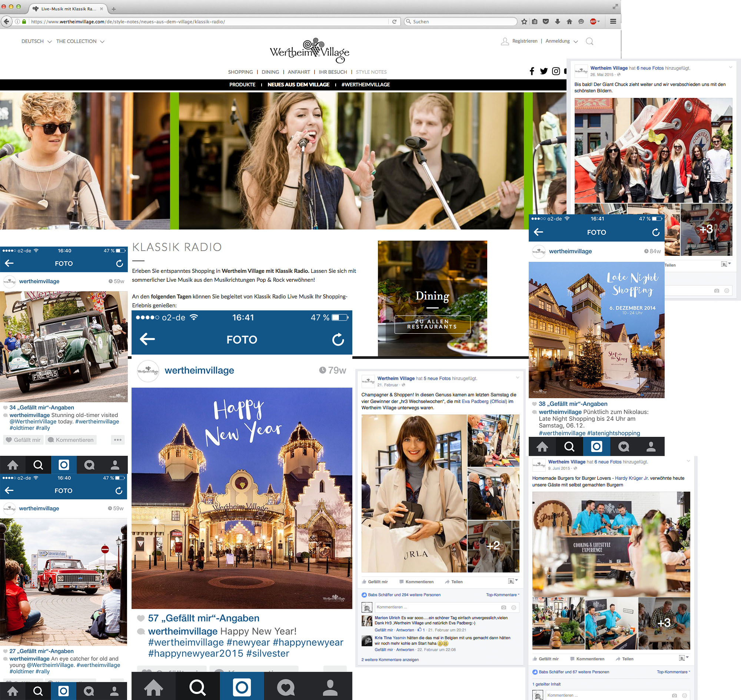The width and height of the screenshot is (741, 700).
Task: Click the browser home icon in toolbar
Action: point(569,22)
